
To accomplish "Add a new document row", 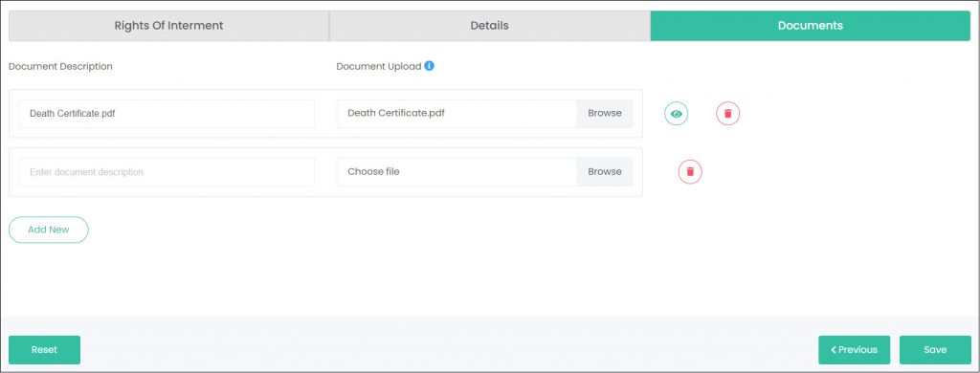I will click(x=49, y=230).
